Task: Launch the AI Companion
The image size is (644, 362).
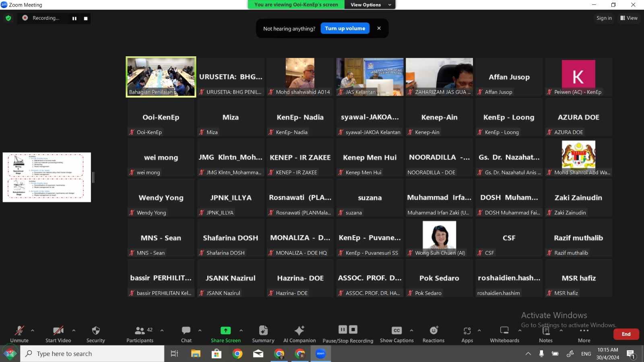Action: (299, 334)
